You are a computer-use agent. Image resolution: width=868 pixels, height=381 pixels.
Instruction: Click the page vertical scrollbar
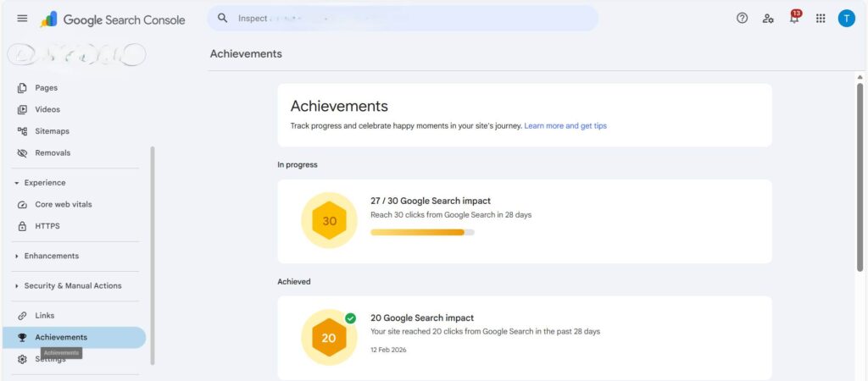(860, 177)
